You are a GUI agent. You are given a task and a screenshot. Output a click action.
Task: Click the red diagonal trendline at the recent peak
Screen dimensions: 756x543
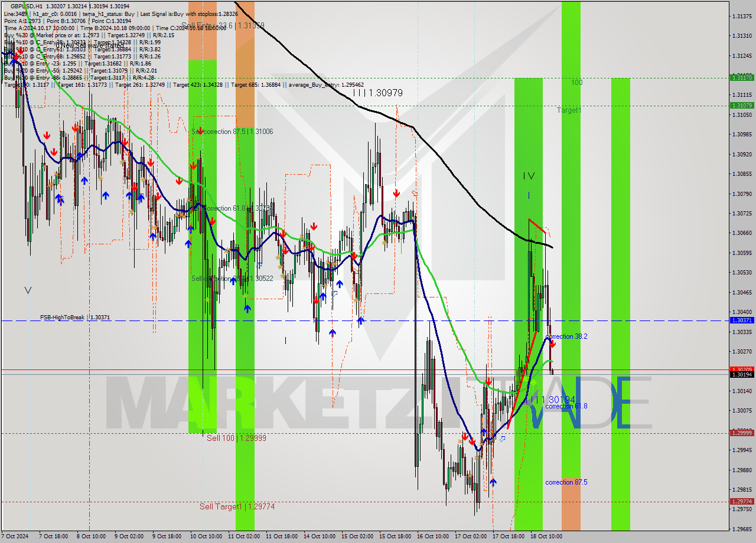(537, 225)
